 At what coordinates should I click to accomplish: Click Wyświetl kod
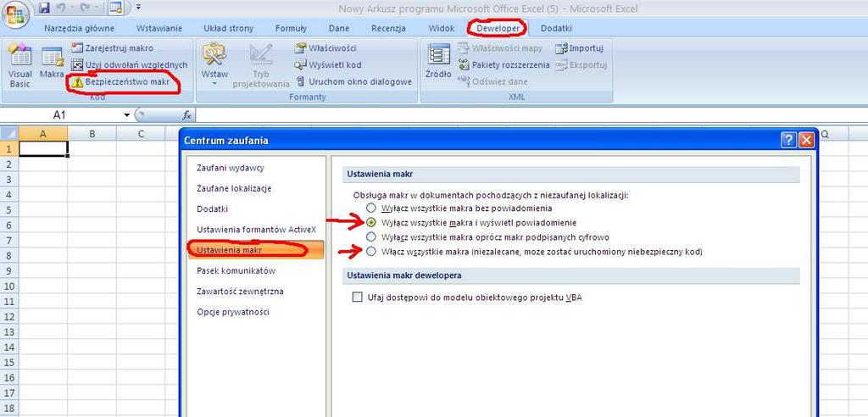328,64
